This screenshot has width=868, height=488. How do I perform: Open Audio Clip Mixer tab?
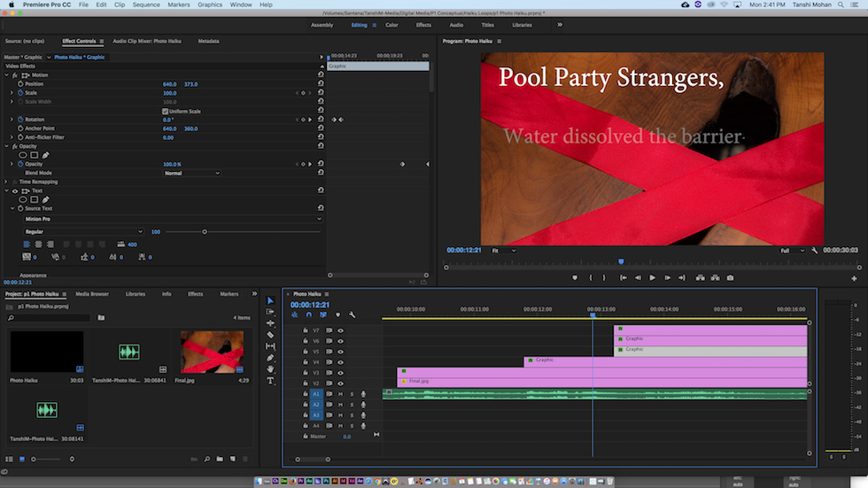pos(147,41)
